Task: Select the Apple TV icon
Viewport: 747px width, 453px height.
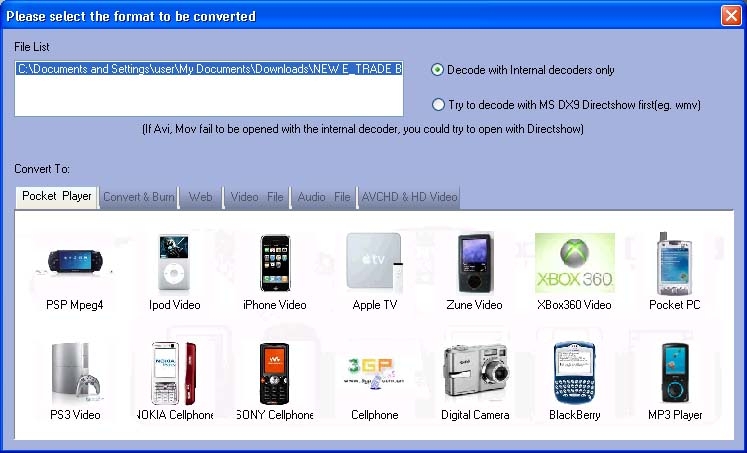Action: click(374, 262)
